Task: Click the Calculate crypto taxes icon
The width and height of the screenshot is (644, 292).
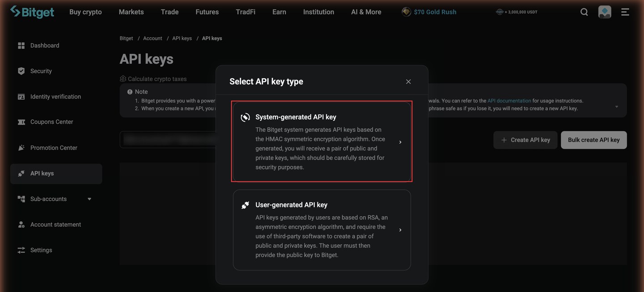Action: pyautogui.click(x=123, y=79)
